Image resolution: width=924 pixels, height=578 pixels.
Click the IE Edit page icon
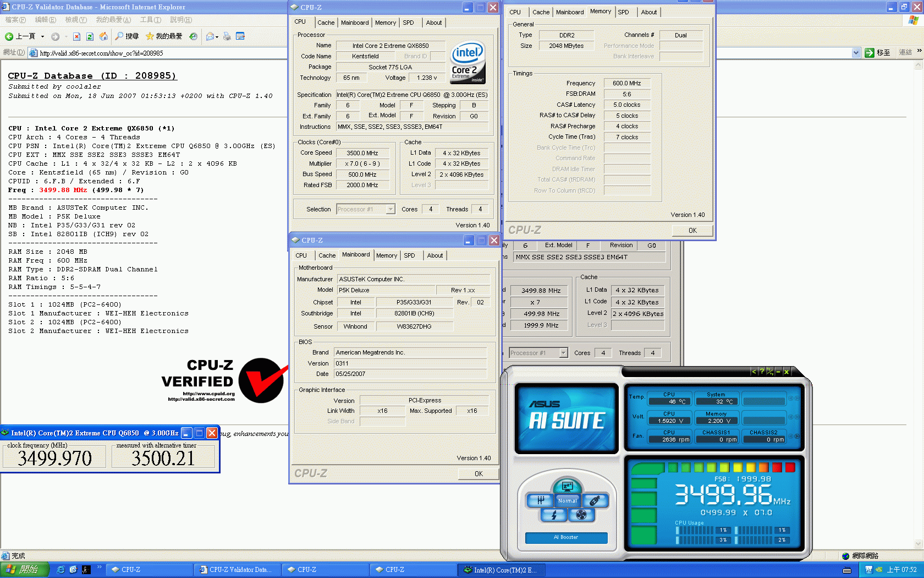(x=240, y=36)
